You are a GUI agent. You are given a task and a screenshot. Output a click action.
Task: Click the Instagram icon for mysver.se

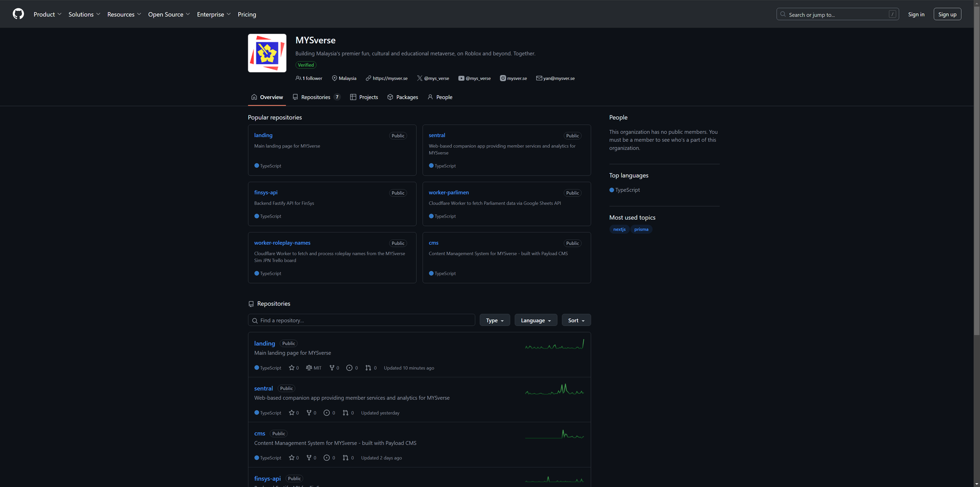tap(503, 78)
